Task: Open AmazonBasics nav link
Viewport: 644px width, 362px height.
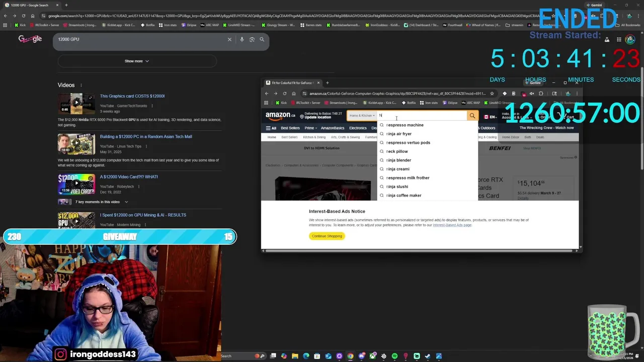Action: [x=333, y=128]
